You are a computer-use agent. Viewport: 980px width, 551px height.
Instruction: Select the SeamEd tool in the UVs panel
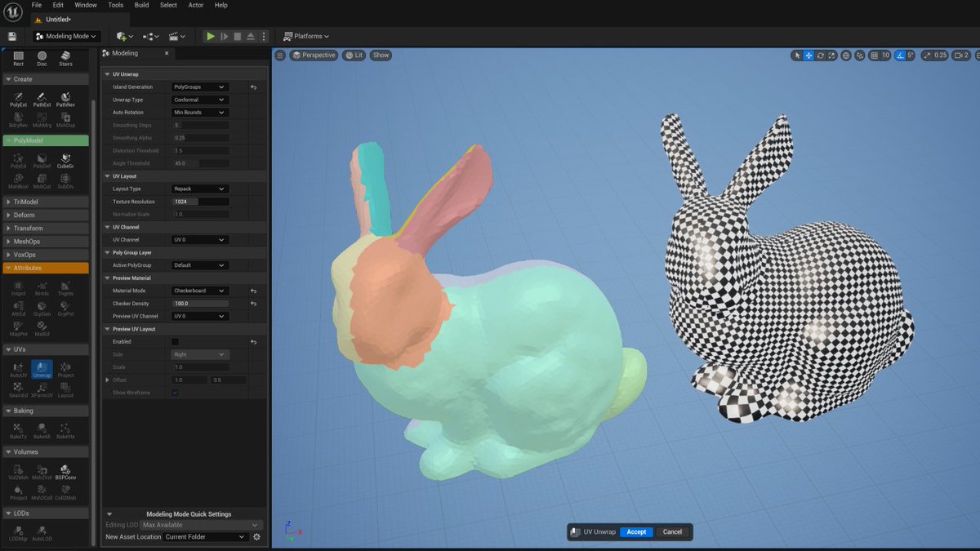click(x=16, y=391)
